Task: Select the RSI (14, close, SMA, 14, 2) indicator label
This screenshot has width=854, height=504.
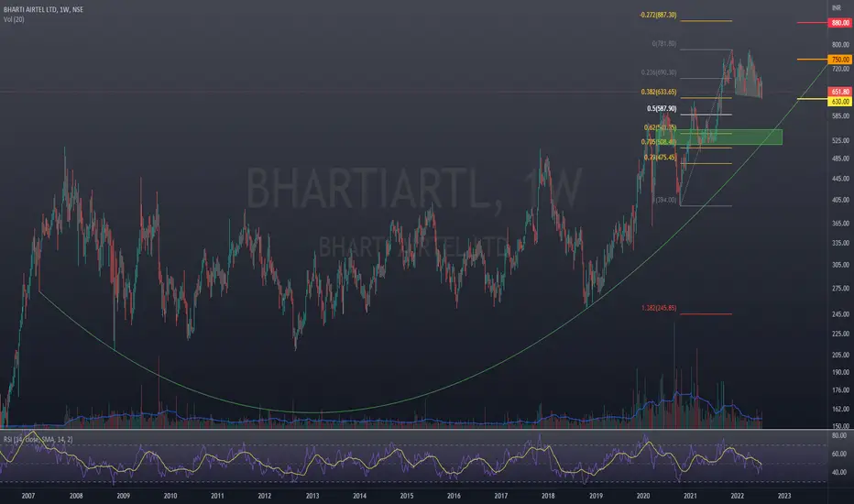Action: pyautogui.click(x=38, y=439)
